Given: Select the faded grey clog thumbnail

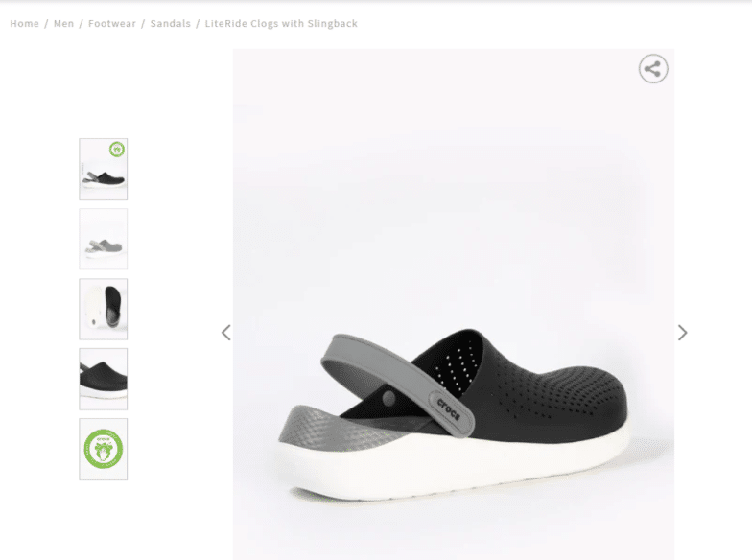Looking at the screenshot, I should pos(104,240).
